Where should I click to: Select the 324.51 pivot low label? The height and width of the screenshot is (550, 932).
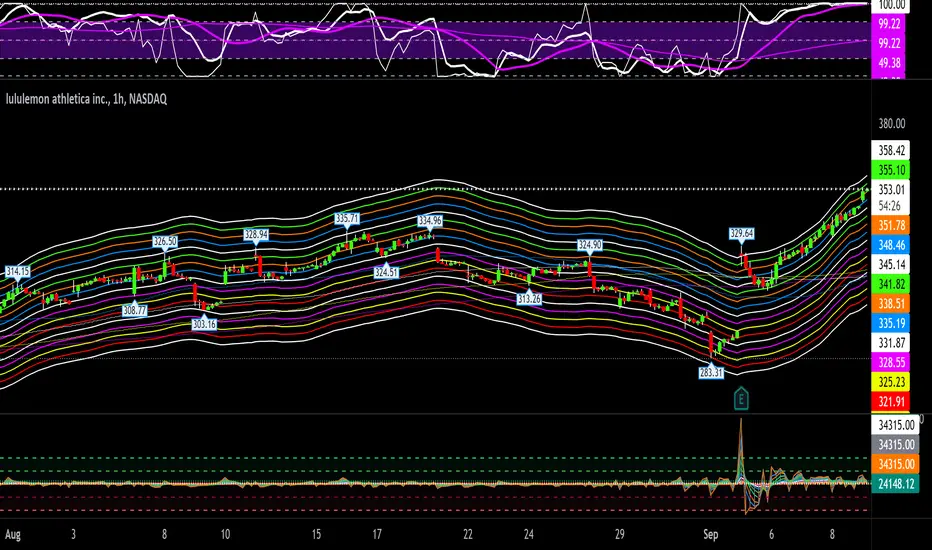[x=386, y=272]
